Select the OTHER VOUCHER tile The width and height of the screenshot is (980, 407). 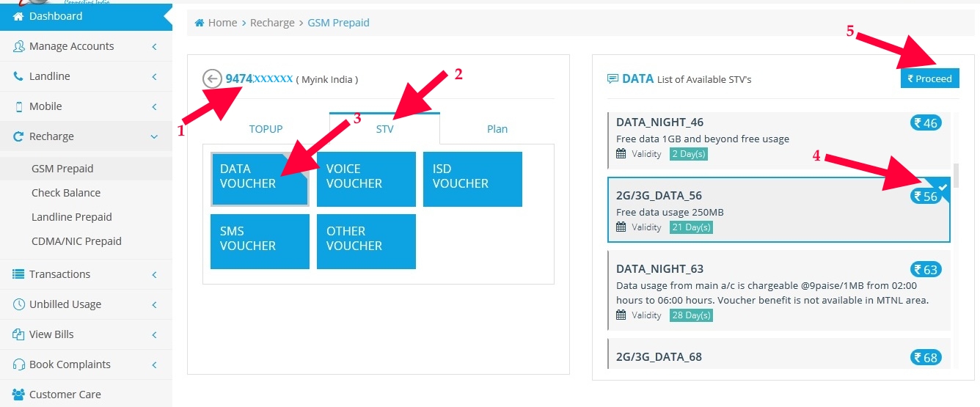click(366, 241)
